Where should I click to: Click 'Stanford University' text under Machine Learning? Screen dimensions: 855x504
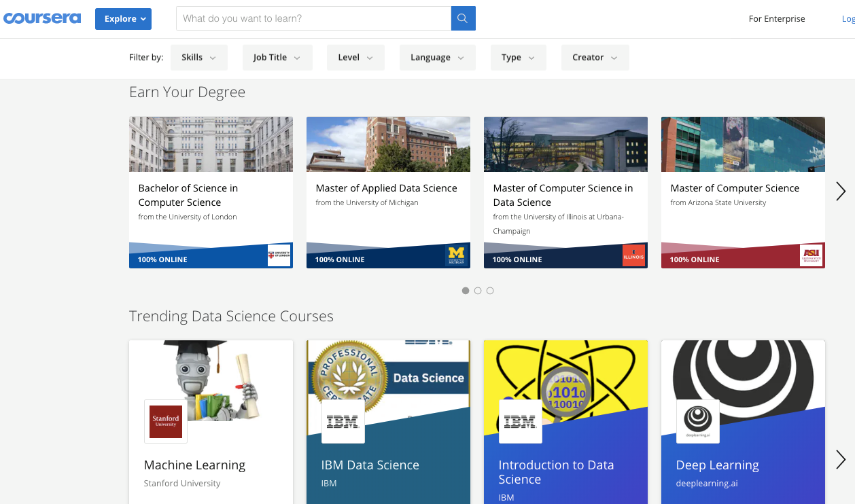click(182, 484)
